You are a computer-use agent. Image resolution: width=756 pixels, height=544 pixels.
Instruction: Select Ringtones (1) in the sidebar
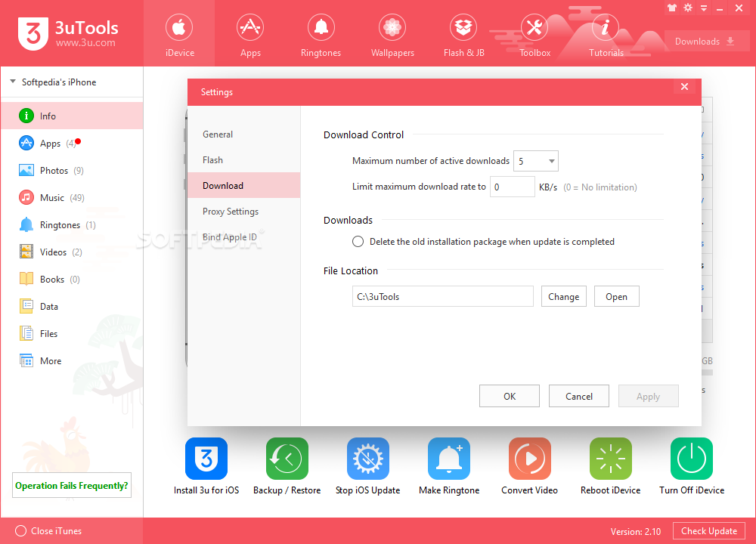pos(72,225)
